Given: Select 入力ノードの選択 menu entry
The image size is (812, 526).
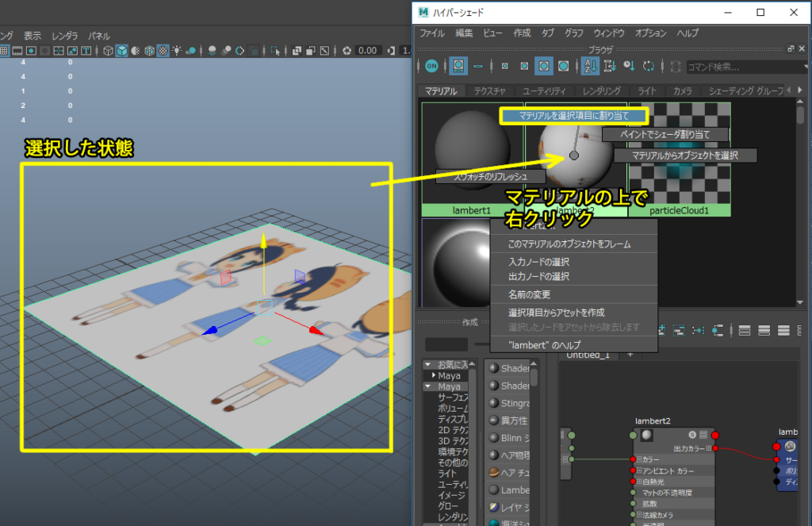Looking at the screenshot, I should pos(574,263).
